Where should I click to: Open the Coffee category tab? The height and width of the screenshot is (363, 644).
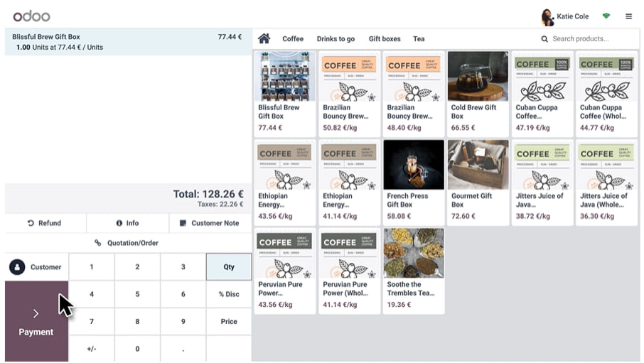tap(293, 39)
